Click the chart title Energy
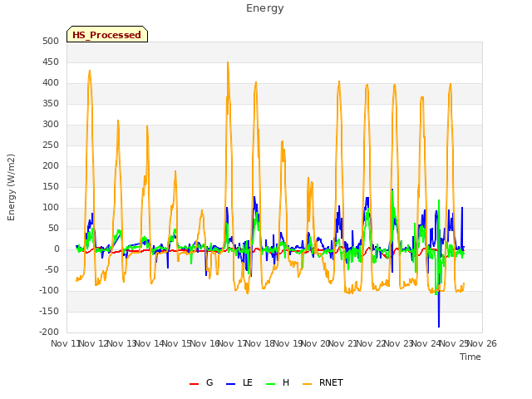The height and width of the screenshot is (399, 532). tap(265, 8)
